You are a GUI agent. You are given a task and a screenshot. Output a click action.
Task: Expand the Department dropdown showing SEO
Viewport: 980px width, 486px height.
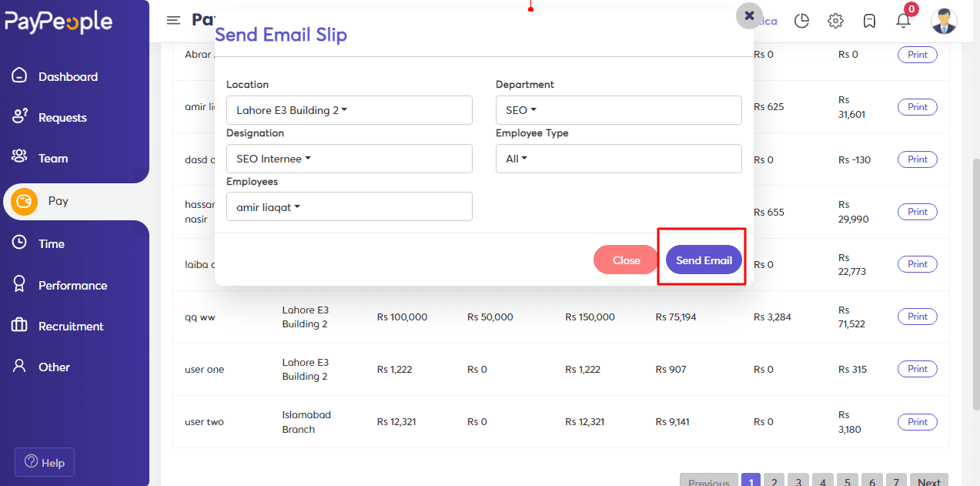618,110
